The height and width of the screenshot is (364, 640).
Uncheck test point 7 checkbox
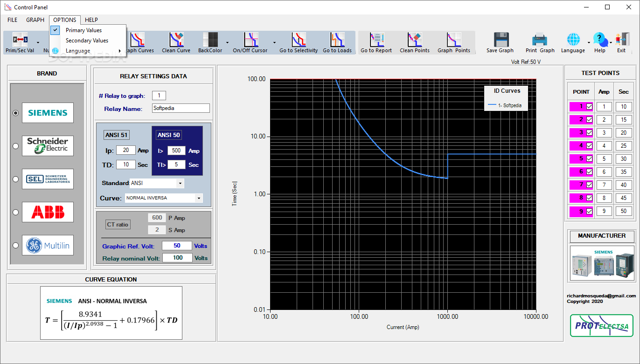tap(590, 185)
